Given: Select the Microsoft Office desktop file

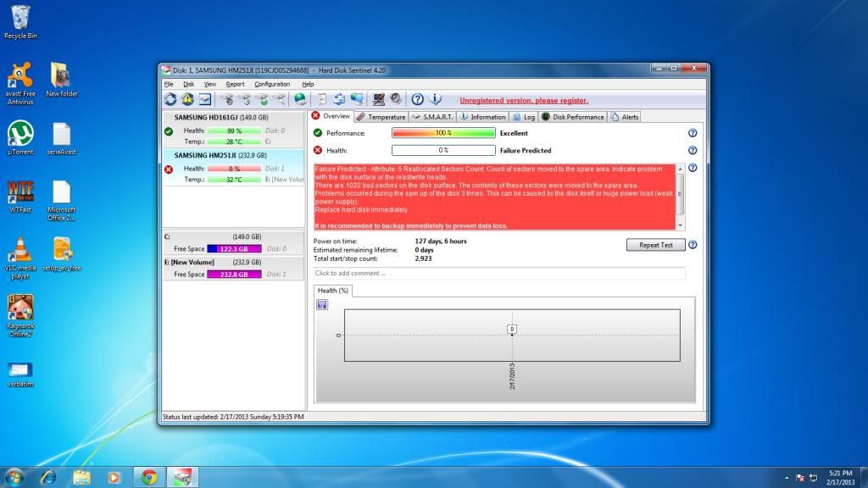Looking at the screenshot, I should point(61,201).
